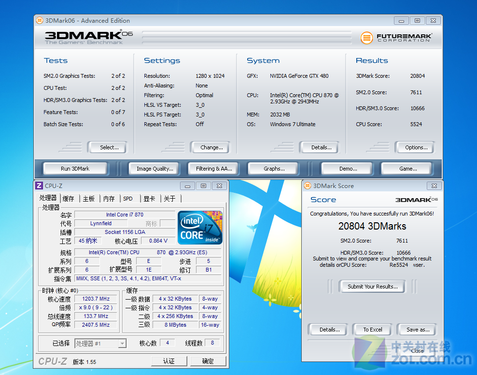Minimize the 3DMark06 main window
The image size is (477, 375).
(401, 21)
